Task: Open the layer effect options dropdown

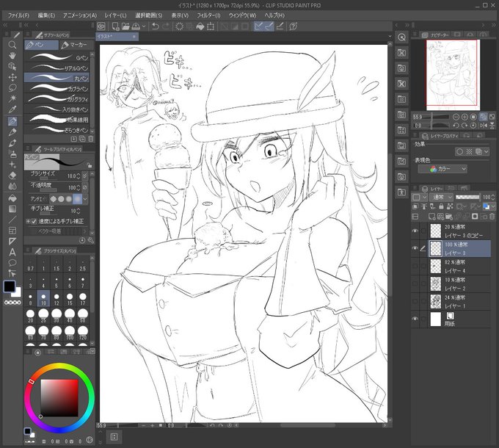Action: point(487,152)
